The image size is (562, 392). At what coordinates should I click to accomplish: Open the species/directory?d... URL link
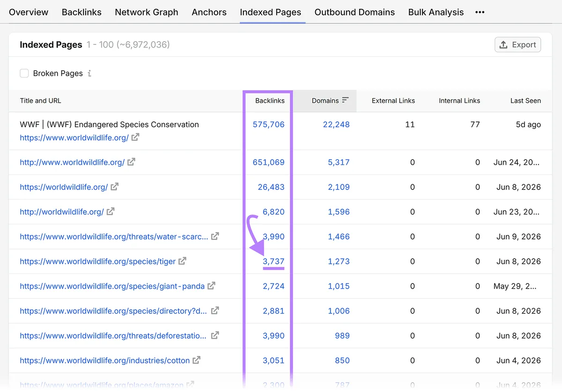[113, 311]
